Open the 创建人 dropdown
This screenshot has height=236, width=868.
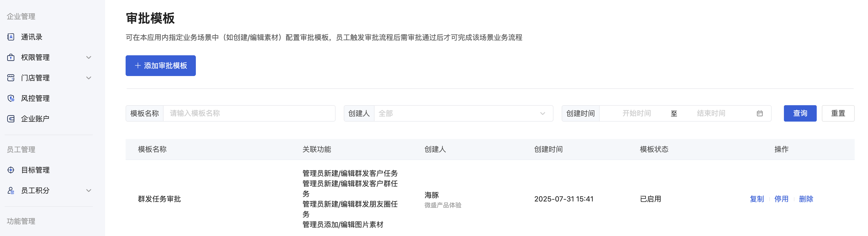click(463, 113)
